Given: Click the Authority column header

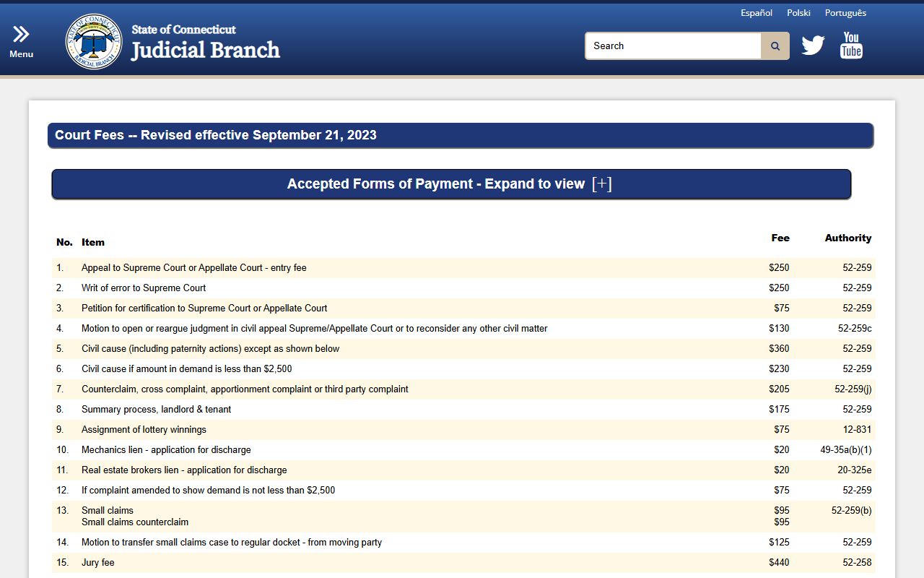Looking at the screenshot, I should pyautogui.click(x=847, y=238).
